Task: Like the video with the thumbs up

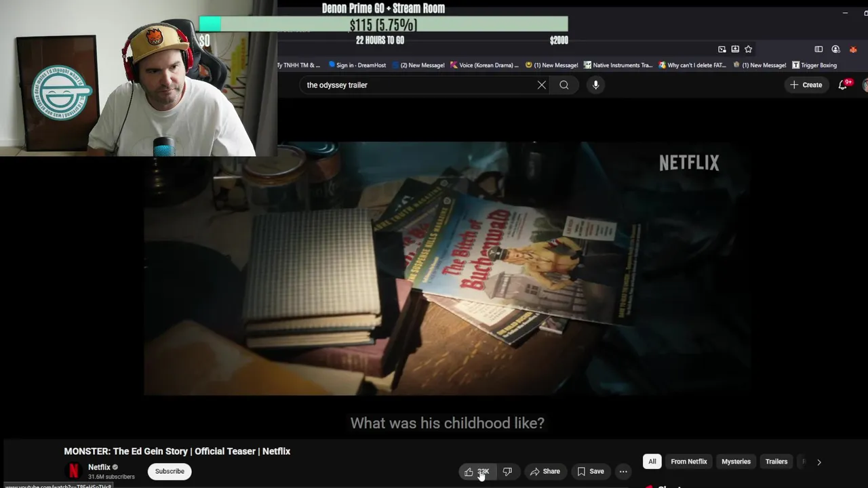Action: [477, 472]
